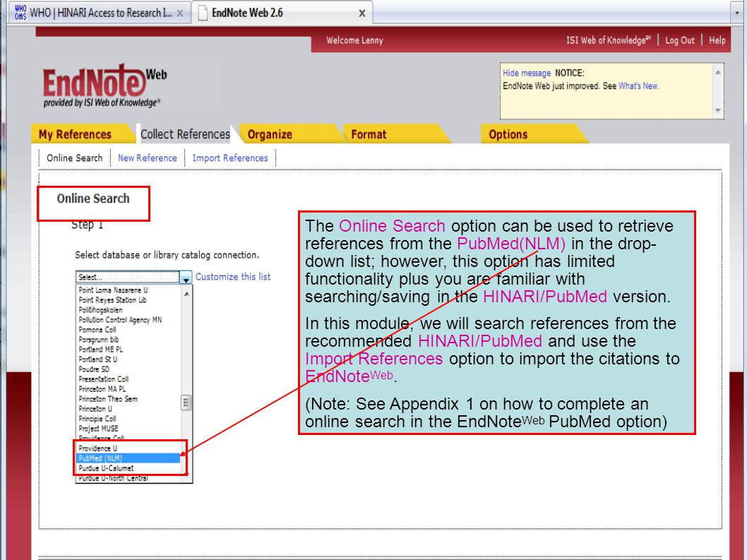Viewport: 747px width, 560px height.
Task: Switch to the WHO HINARI browser tab
Action: [99, 13]
